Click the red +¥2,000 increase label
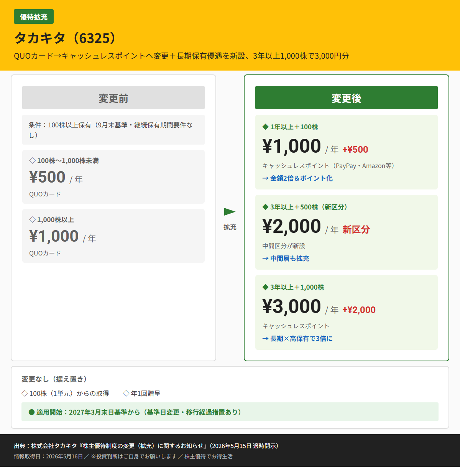 point(359,310)
